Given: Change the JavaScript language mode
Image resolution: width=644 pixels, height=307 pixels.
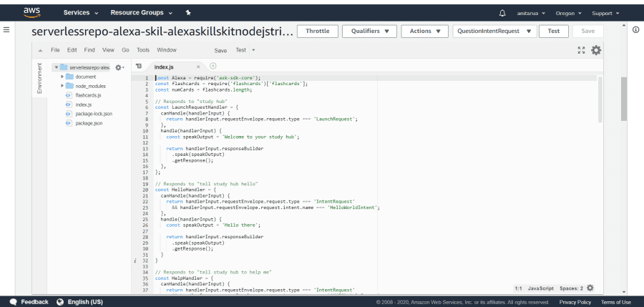Looking at the screenshot, I should click(540, 288).
